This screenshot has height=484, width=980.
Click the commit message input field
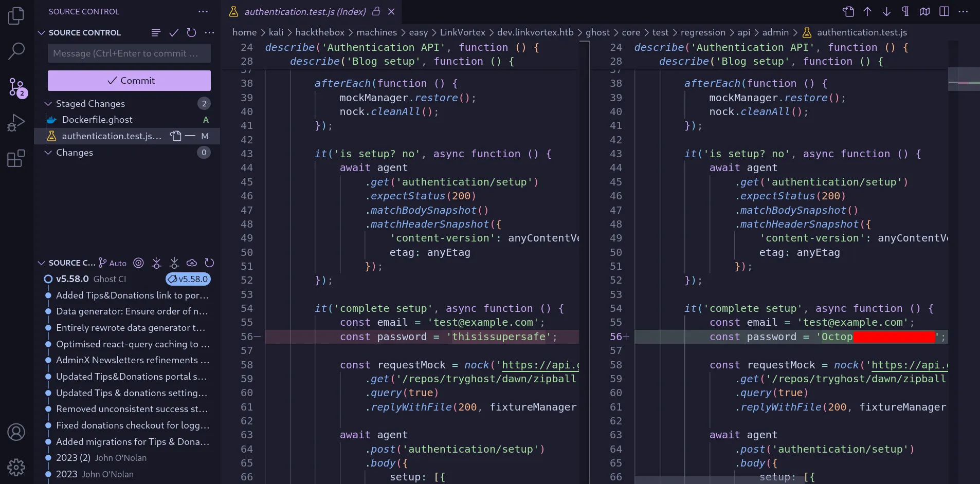coord(129,53)
